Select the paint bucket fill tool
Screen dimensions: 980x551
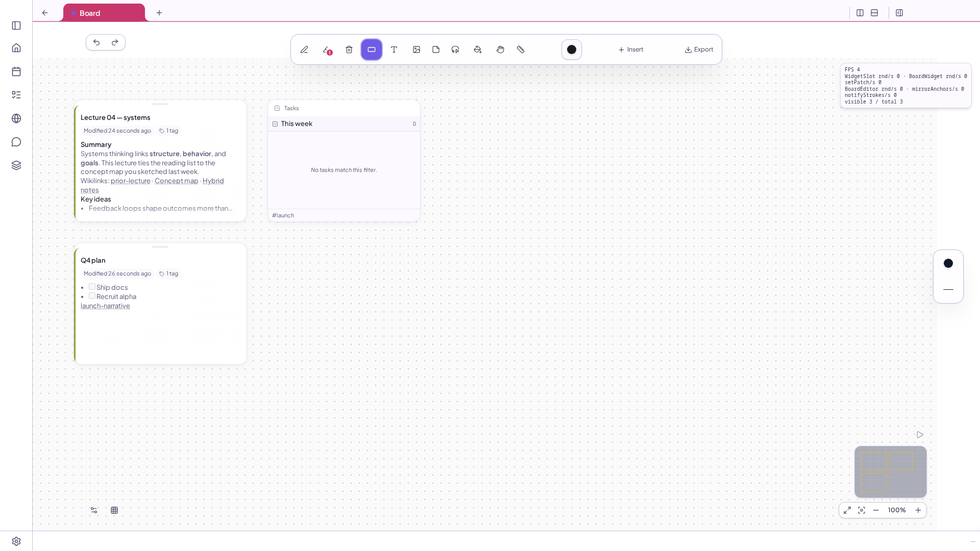tap(478, 49)
